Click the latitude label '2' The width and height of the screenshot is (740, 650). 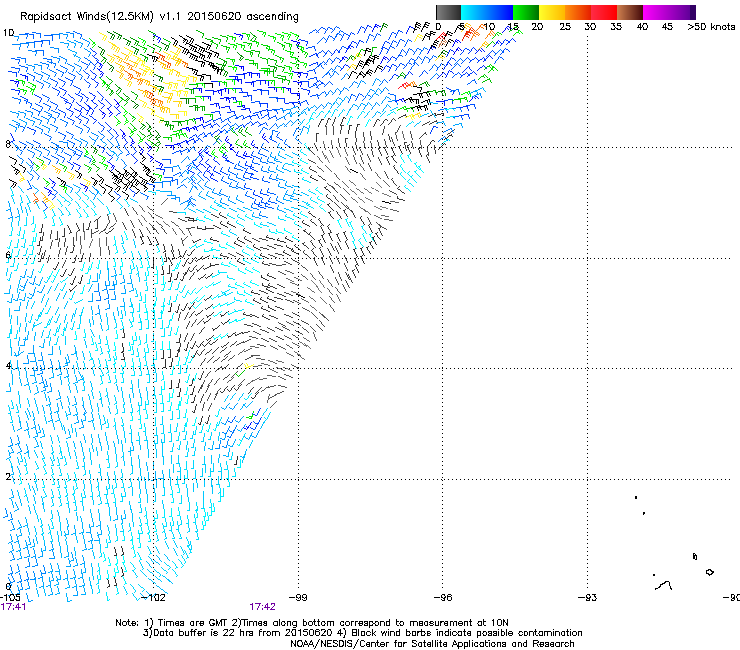click(8, 477)
